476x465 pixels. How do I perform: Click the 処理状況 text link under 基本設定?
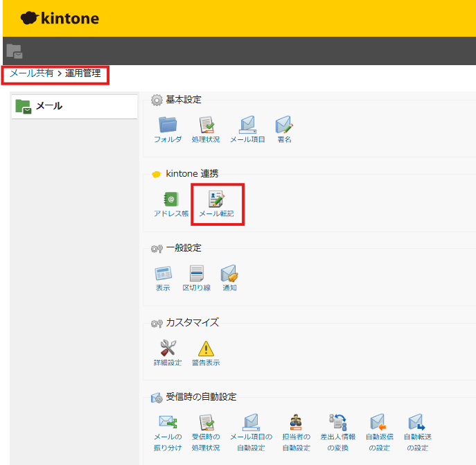coord(206,139)
